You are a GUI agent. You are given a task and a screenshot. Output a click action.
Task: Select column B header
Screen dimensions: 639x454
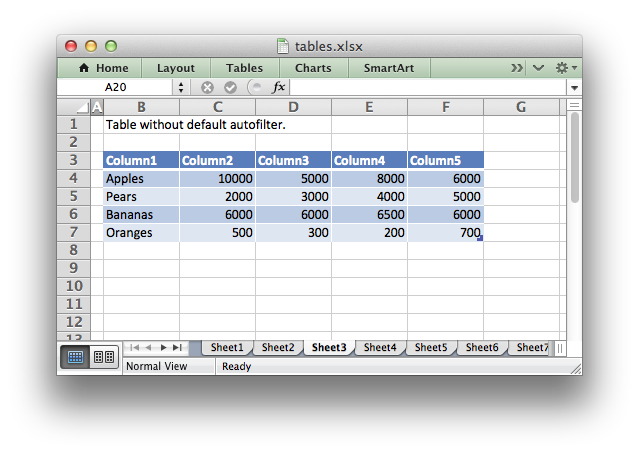[x=141, y=107]
